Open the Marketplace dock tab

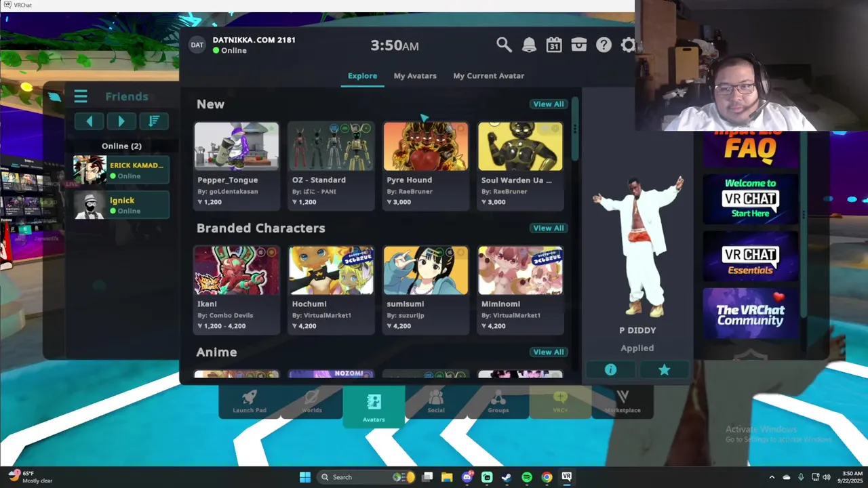[x=623, y=402]
